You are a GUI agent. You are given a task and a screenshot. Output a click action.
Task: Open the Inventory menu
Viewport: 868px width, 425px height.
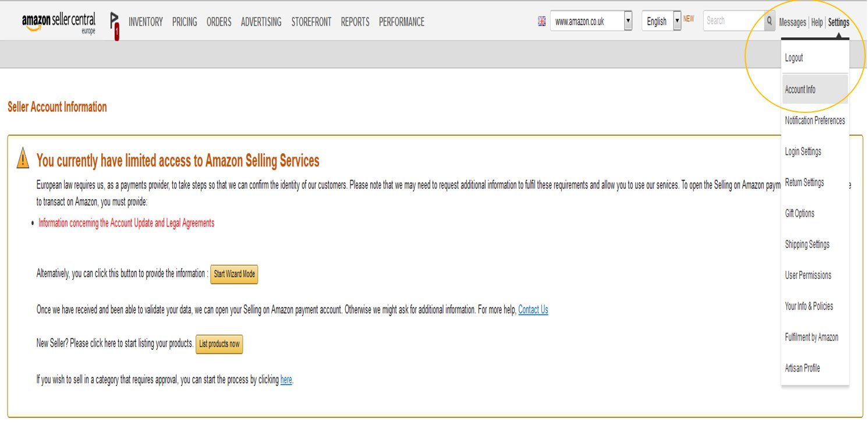tap(146, 22)
